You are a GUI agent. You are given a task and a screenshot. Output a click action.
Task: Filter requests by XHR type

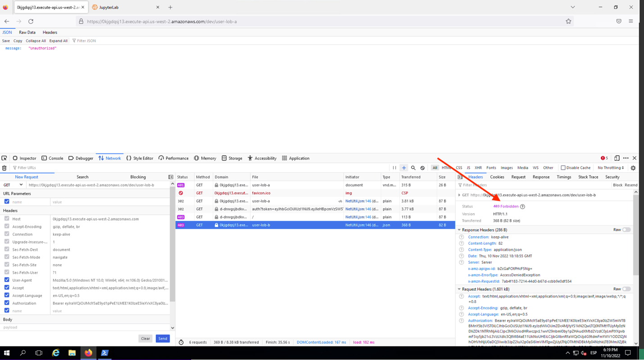pos(478,168)
